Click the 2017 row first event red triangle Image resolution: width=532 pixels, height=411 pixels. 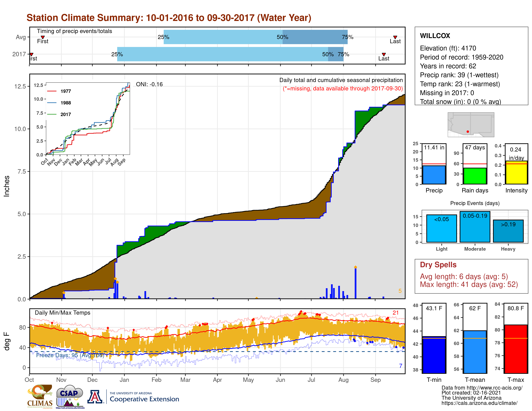[x=31, y=54]
